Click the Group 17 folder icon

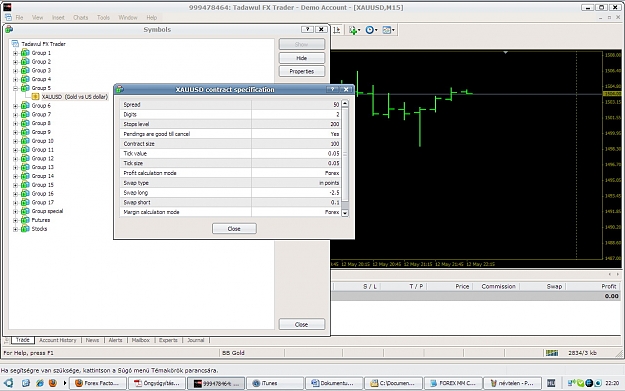[x=25, y=202]
